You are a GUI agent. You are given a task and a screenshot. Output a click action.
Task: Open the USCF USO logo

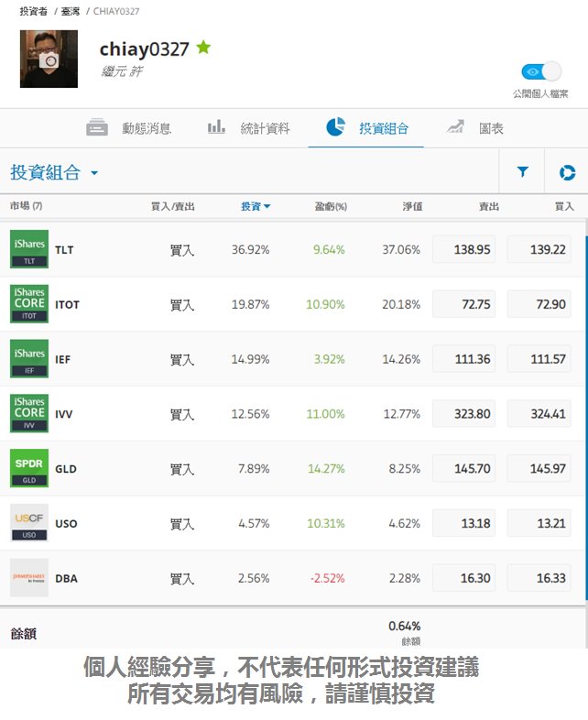click(x=29, y=523)
